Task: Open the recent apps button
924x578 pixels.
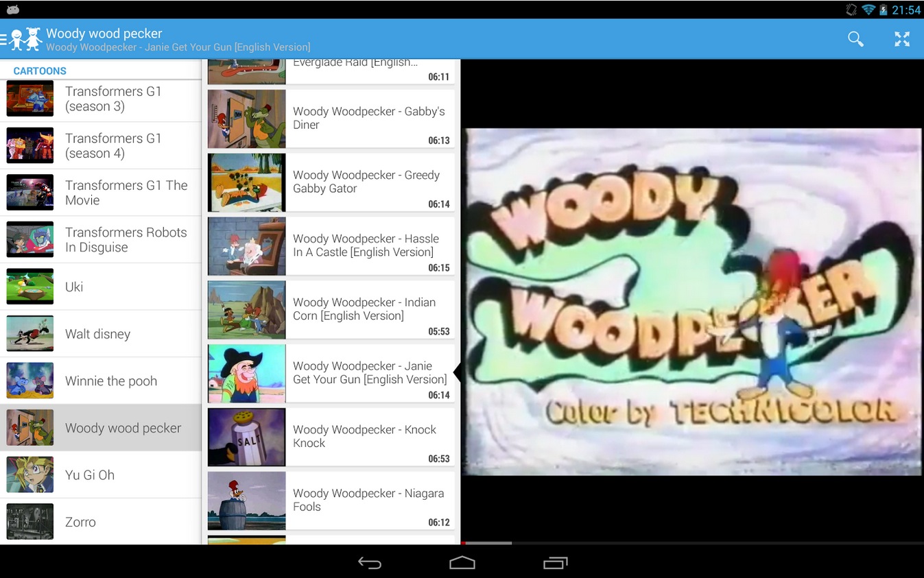Action: [x=555, y=563]
